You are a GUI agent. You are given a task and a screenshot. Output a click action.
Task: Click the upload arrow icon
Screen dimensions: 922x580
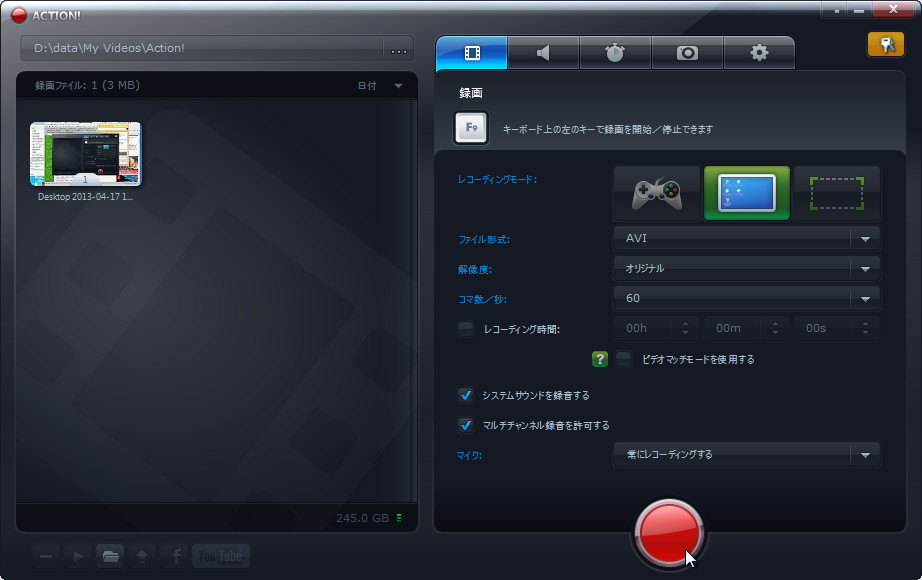coord(142,556)
